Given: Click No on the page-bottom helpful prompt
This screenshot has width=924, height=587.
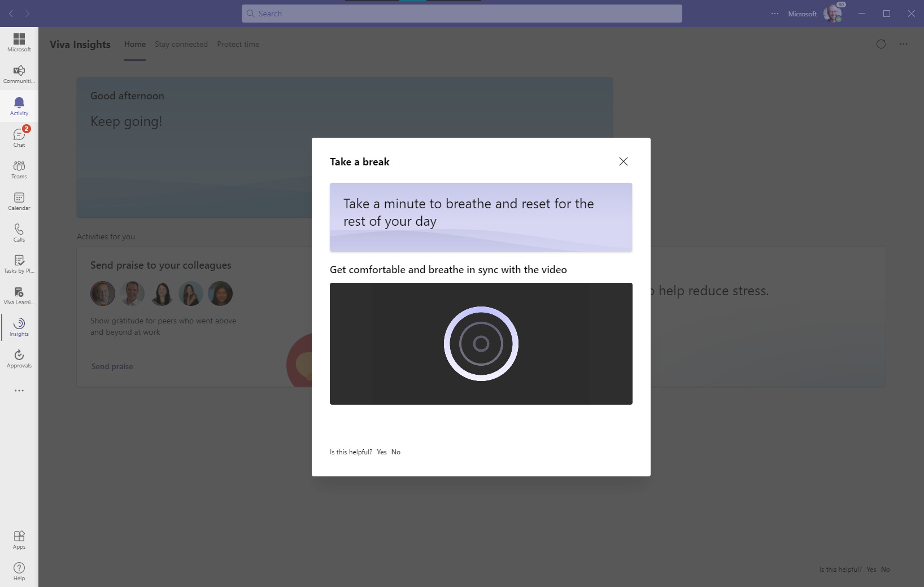Looking at the screenshot, I should pos(886,570).
